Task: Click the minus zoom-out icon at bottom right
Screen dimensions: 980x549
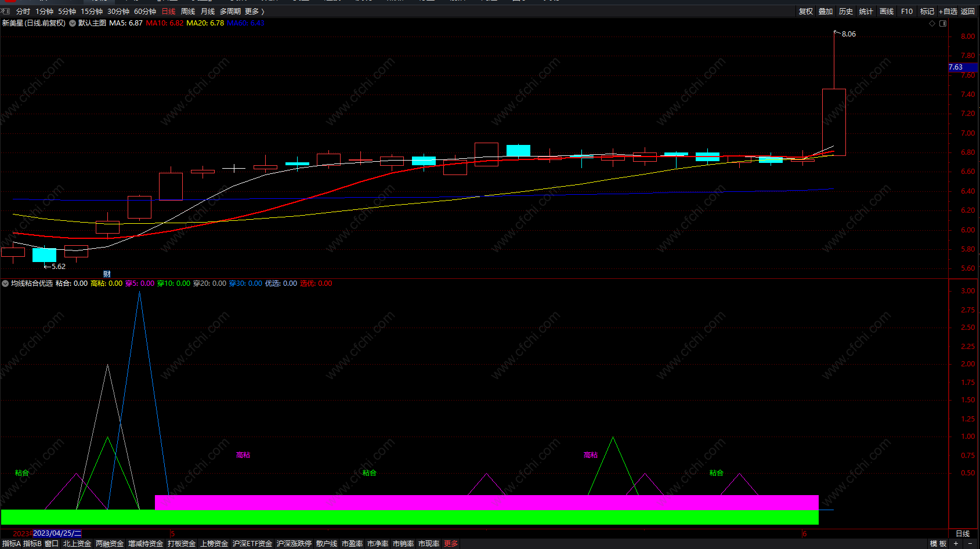Action: point(970,543)
